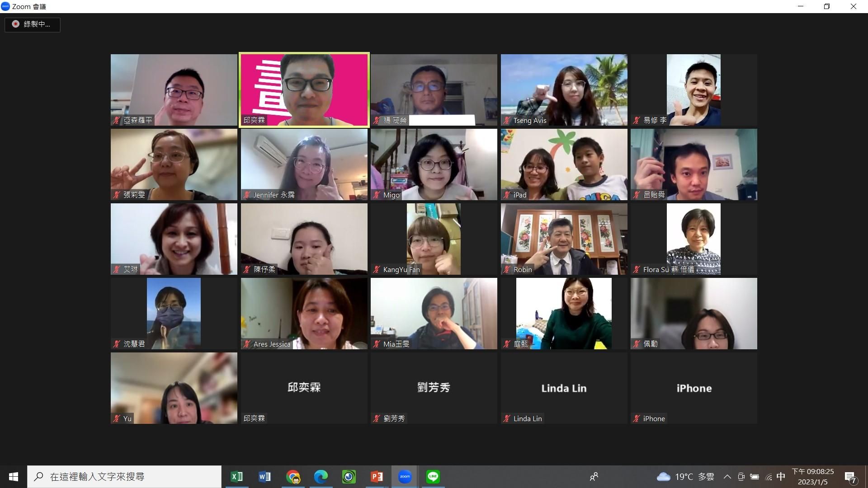Open the LINE app from the taskbar

pyautogui.click(x=433, y=477)
